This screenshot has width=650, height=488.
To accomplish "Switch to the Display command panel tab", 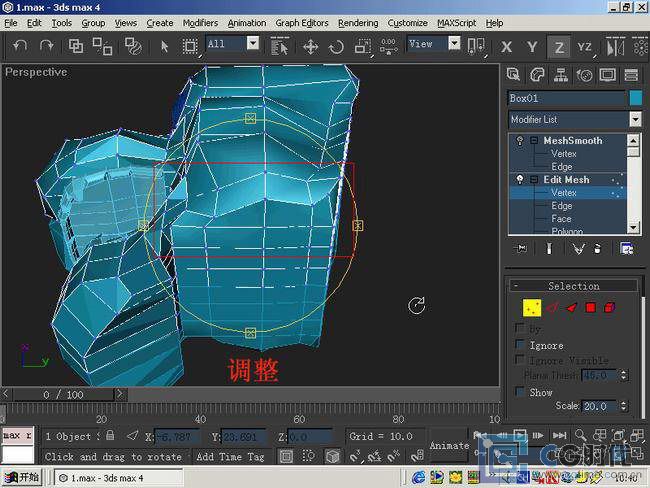I will (608, 74).
